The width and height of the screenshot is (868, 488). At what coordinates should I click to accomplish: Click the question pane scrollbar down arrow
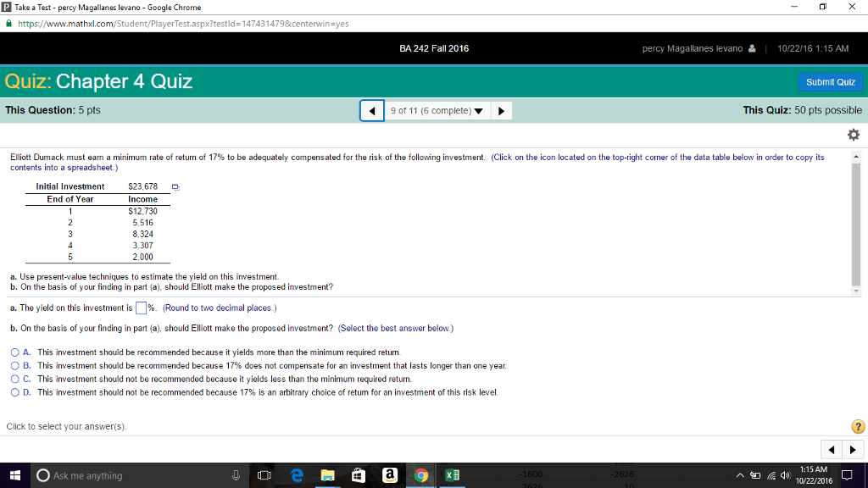(x=856, y=291)
